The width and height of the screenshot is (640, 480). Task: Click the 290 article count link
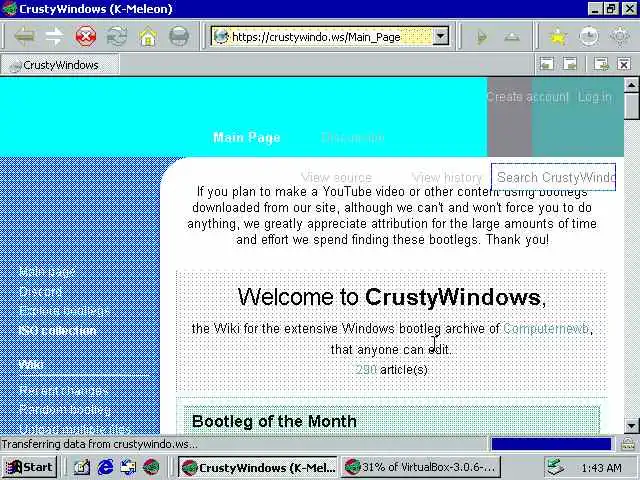[366, 370]
